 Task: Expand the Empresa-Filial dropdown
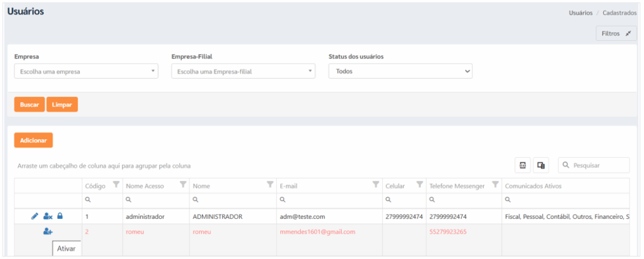(x=243, y=71)
